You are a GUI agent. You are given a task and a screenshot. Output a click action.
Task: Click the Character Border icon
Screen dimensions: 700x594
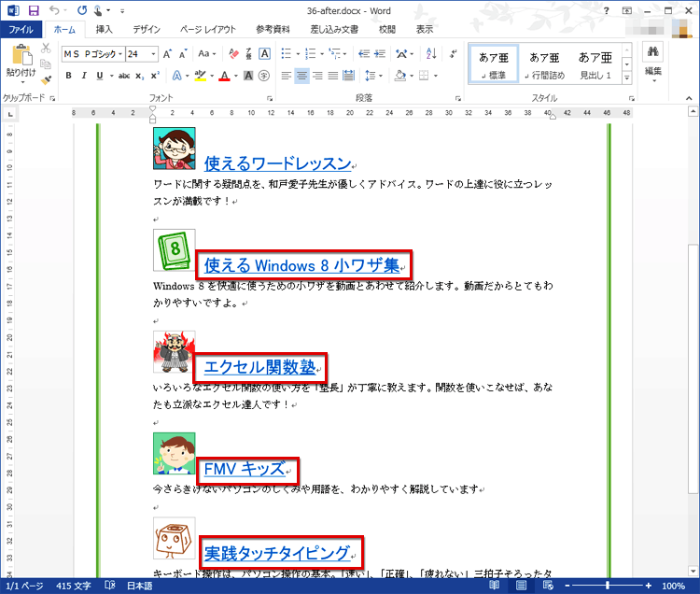[x=264, y=54]
